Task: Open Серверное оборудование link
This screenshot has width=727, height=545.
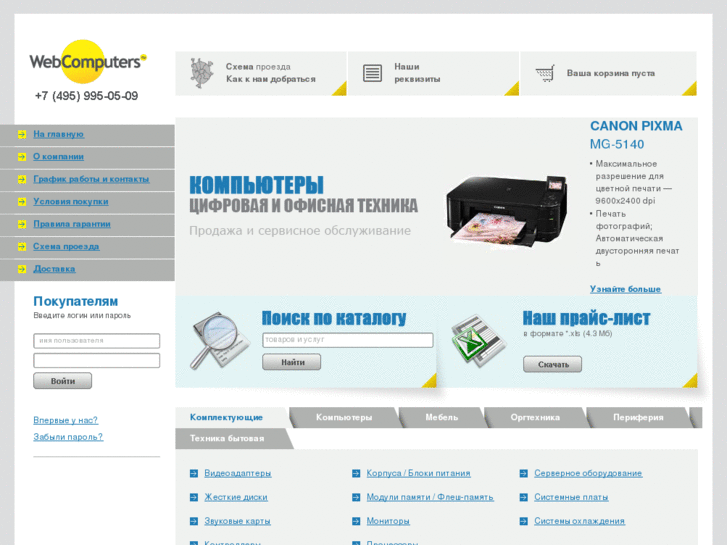Action: click(588, 473)
